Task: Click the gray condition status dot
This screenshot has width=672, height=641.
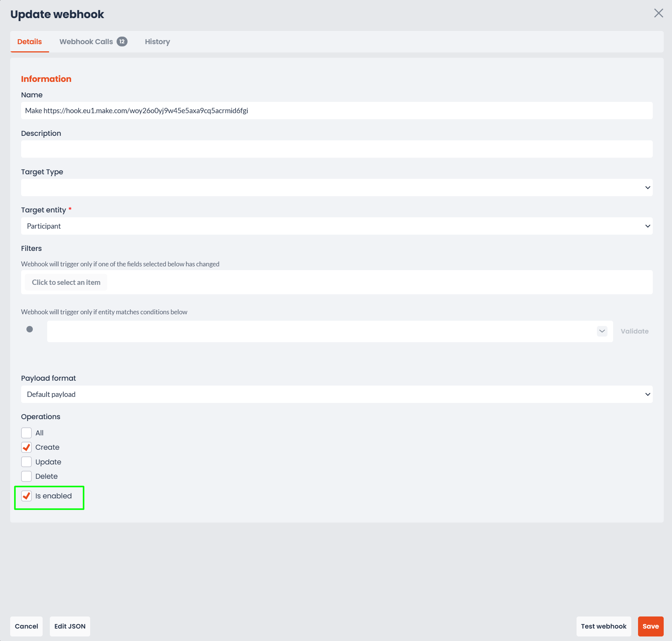Action: click(29, 329)
